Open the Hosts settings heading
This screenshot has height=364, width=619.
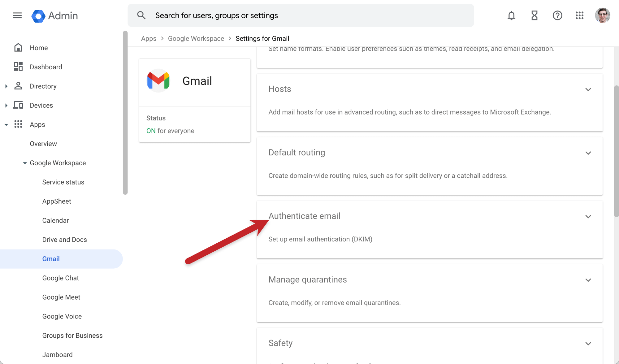[x=280, y=89]
